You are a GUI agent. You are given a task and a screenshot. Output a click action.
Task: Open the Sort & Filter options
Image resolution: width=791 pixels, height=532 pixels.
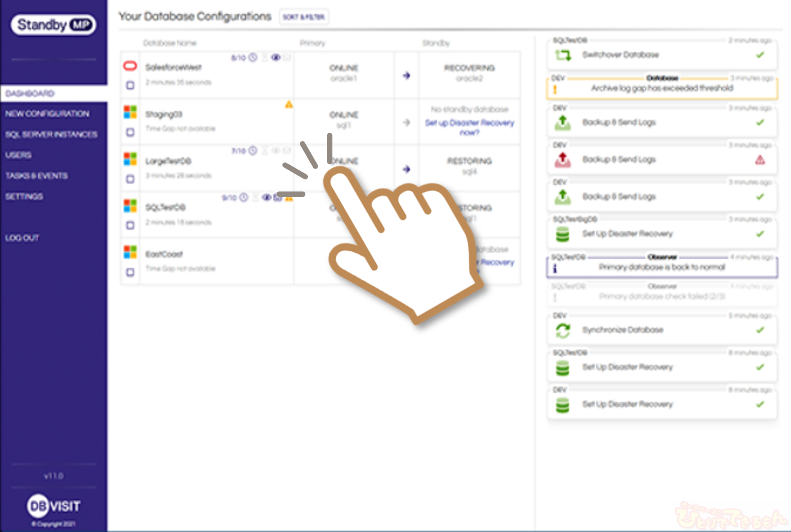304,17
